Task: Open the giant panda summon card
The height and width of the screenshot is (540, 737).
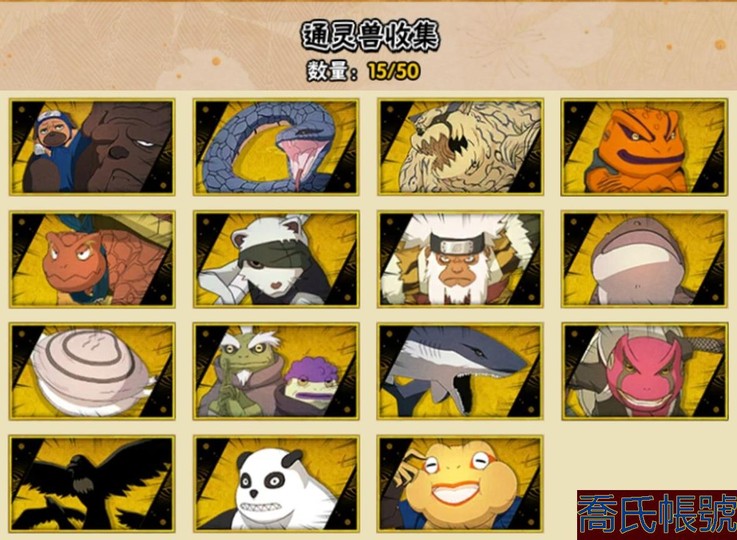Action: click(x=276, y=484)
